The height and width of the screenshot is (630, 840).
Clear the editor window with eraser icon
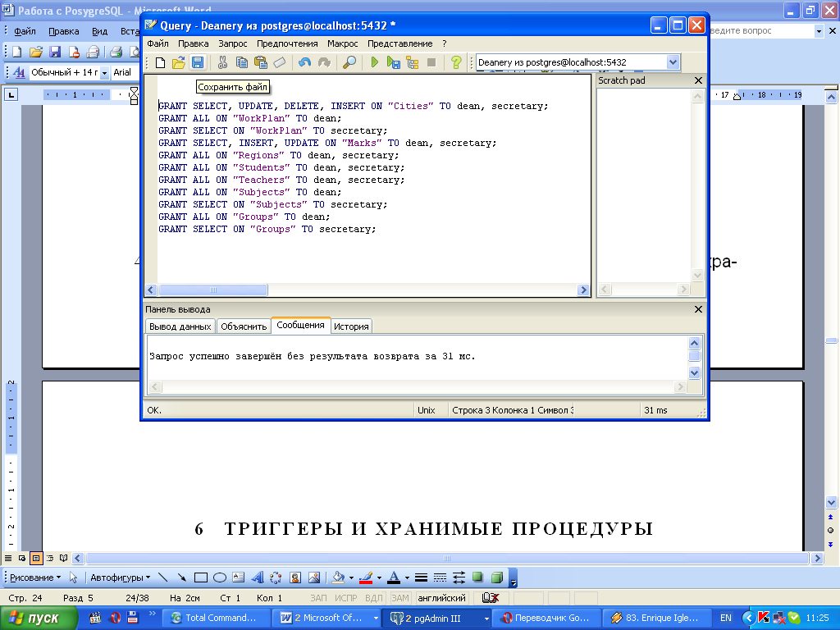point(280,62)
